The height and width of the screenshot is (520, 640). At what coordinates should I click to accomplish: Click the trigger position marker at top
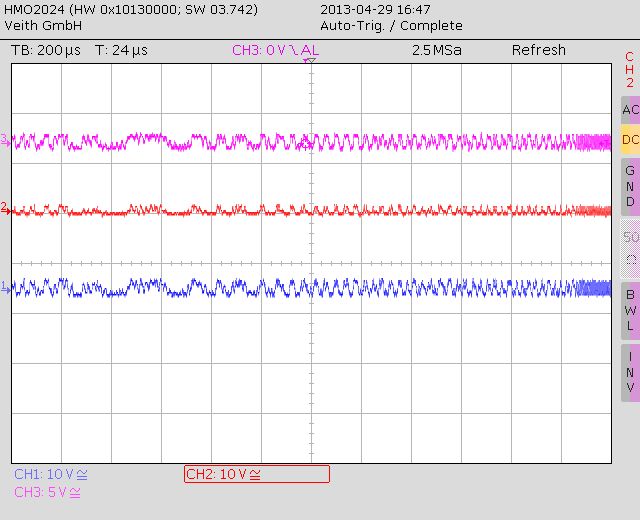pos(310,61)
